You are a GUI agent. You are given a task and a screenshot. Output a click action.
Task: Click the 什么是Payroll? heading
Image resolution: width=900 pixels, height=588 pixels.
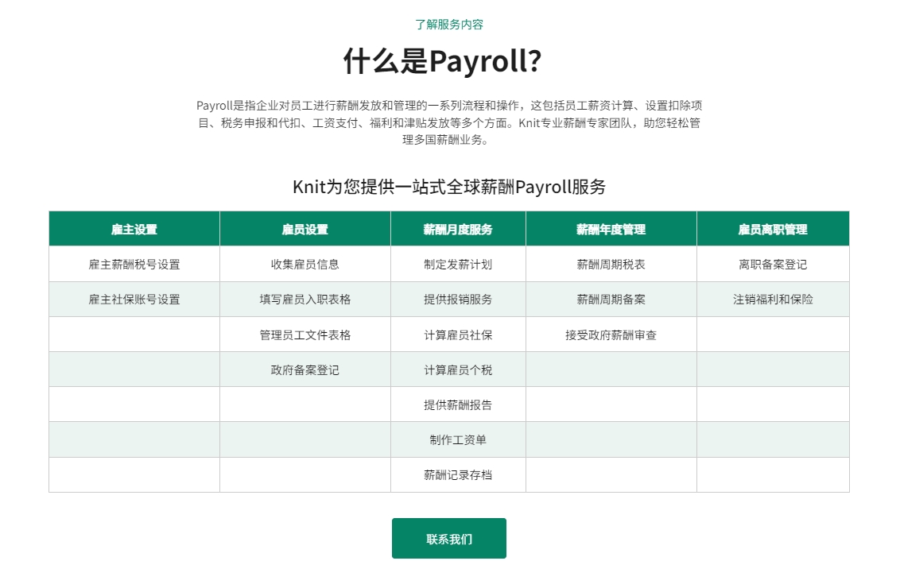tap(443, 61)
